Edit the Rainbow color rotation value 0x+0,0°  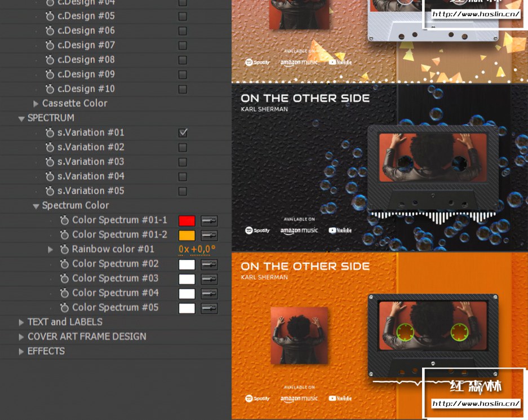pos(197,249)
